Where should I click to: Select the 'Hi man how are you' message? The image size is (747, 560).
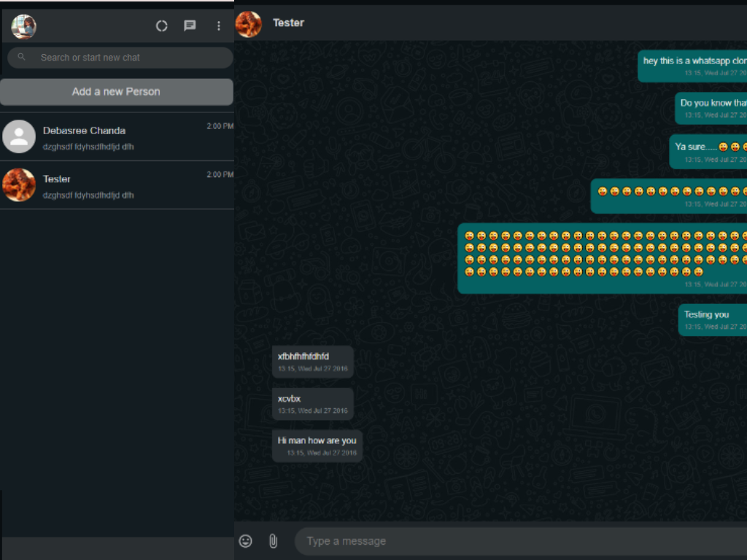coord(317,446)
